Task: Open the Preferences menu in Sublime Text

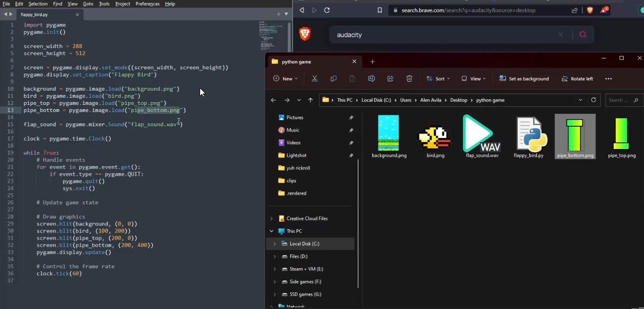Action: coord(147,4)
